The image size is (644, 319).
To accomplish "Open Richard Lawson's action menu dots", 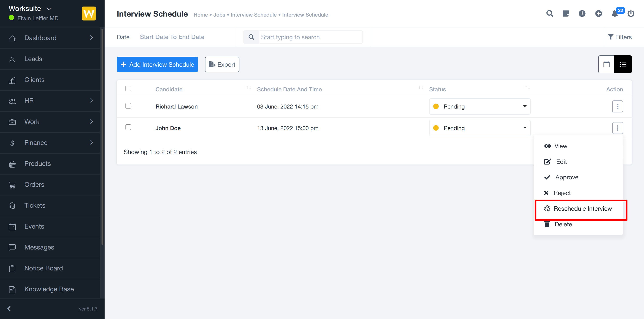I will (x=617, y=107).
